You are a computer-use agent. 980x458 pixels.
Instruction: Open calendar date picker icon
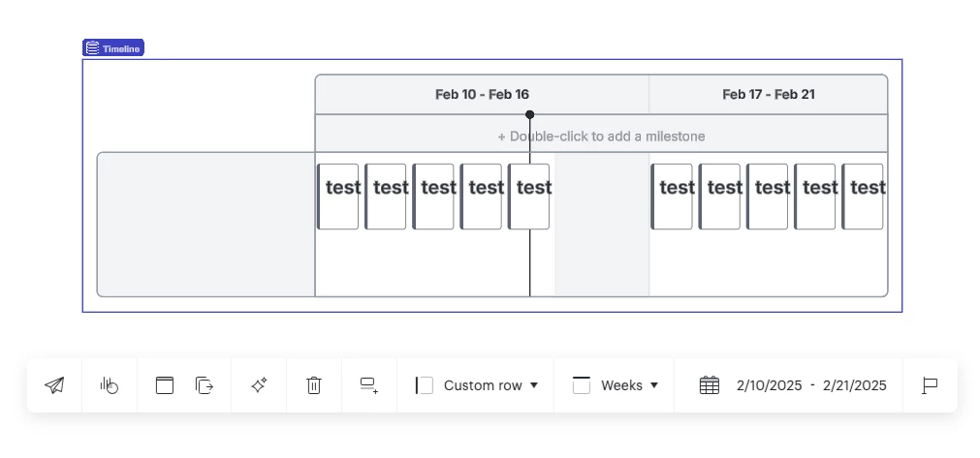pos(710,385)
